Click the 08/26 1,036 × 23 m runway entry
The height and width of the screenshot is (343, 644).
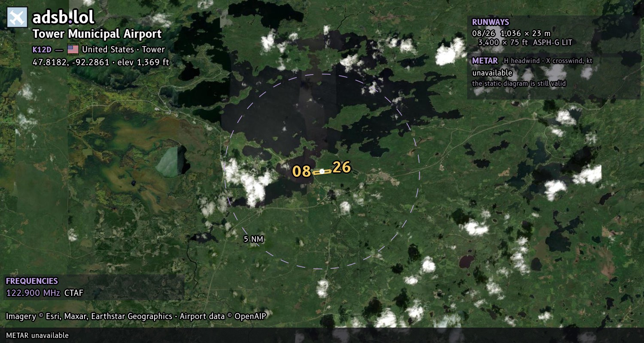tap(511, 33)
